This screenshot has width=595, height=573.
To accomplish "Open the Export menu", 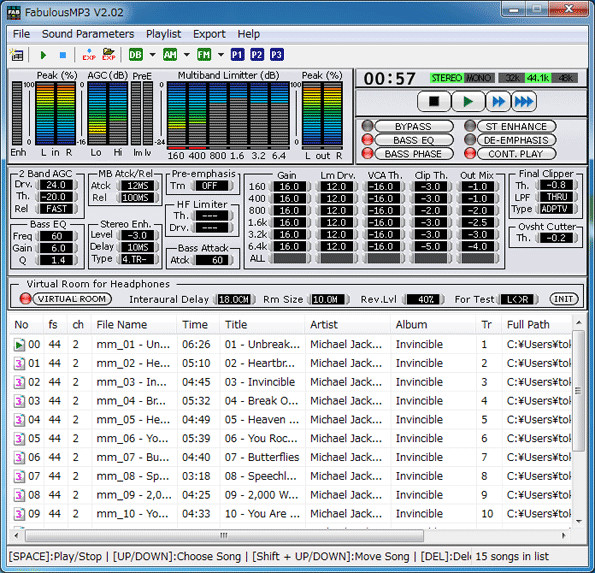I will 209,34.
